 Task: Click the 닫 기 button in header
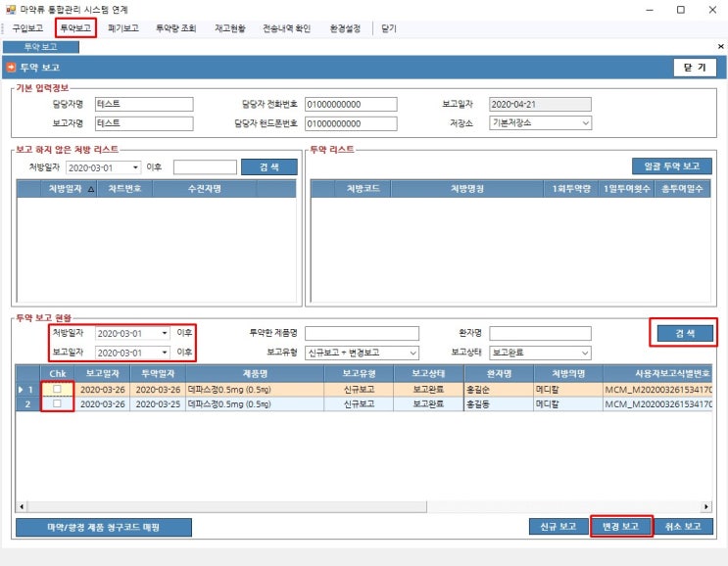pyautogui.click(x=695, y=68)
